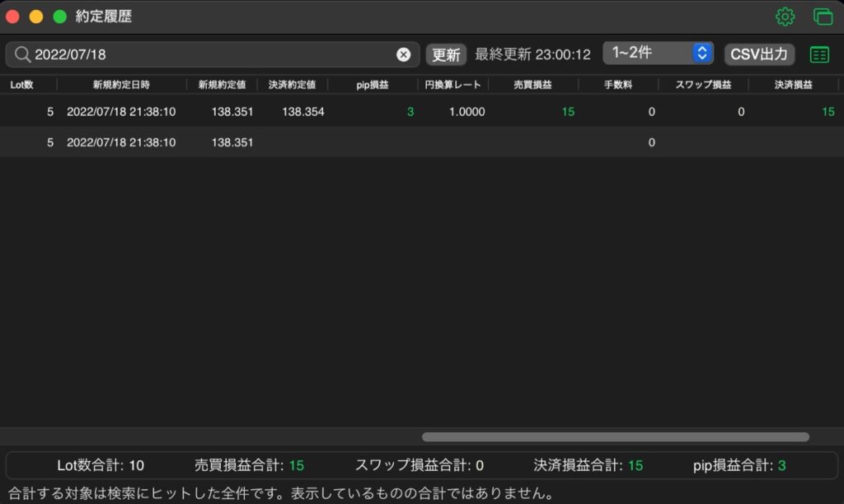Open the 1~2件 page range dropdown
The width and height of the screenshot is (844, 504).
658,53
